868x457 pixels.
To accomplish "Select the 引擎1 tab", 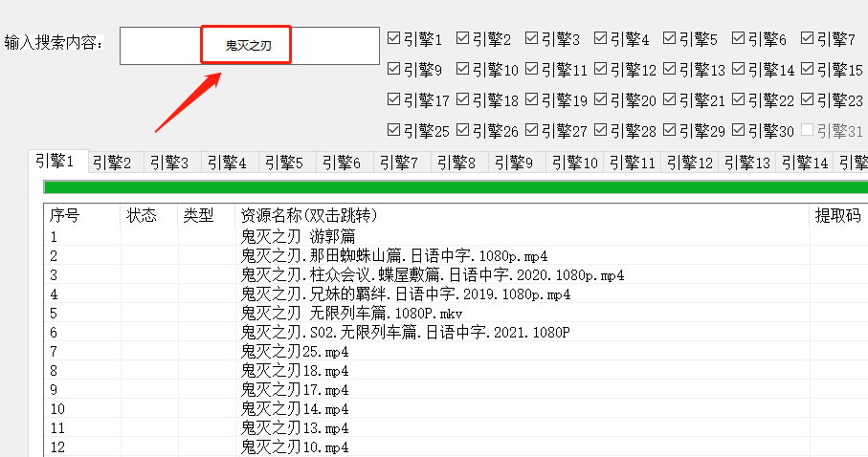I will click(x=58, y=161).
